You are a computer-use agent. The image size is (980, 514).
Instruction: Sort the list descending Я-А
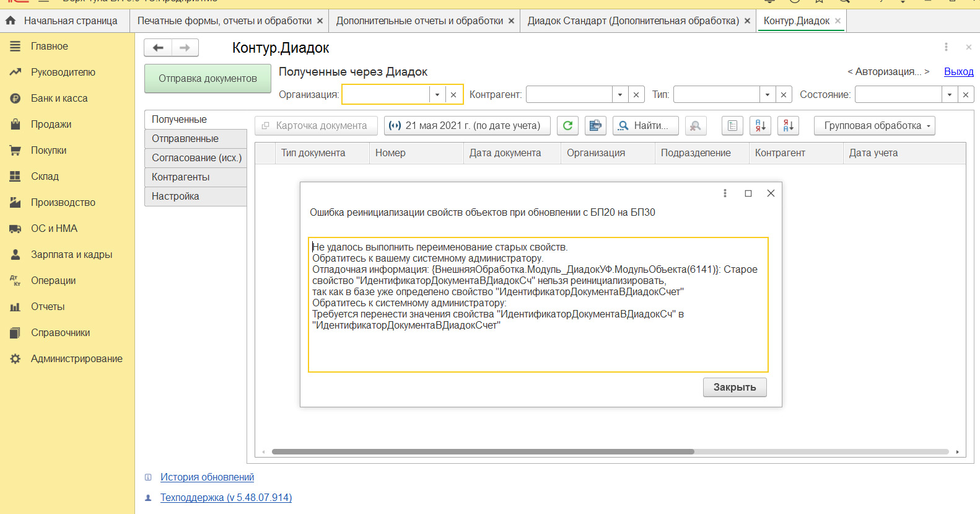coord(789,126)
